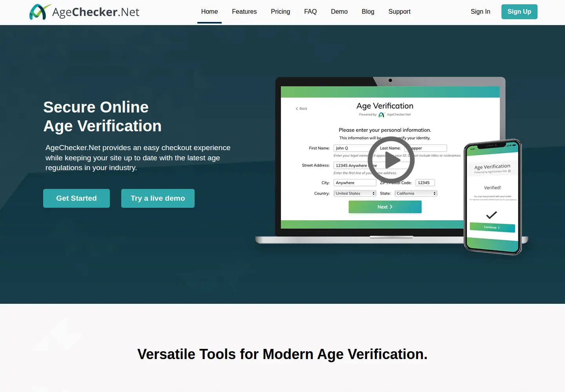The image size is (565, 392).
Task: Click the "Secure Online Age Verification" heading
Action: click(x=102, y=116)
